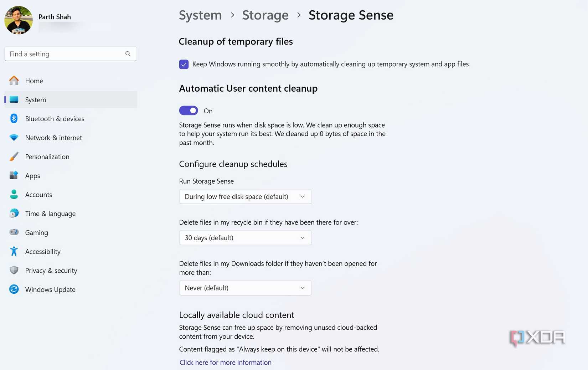Click the Home icon in the sidebar

tap(14, 81)
